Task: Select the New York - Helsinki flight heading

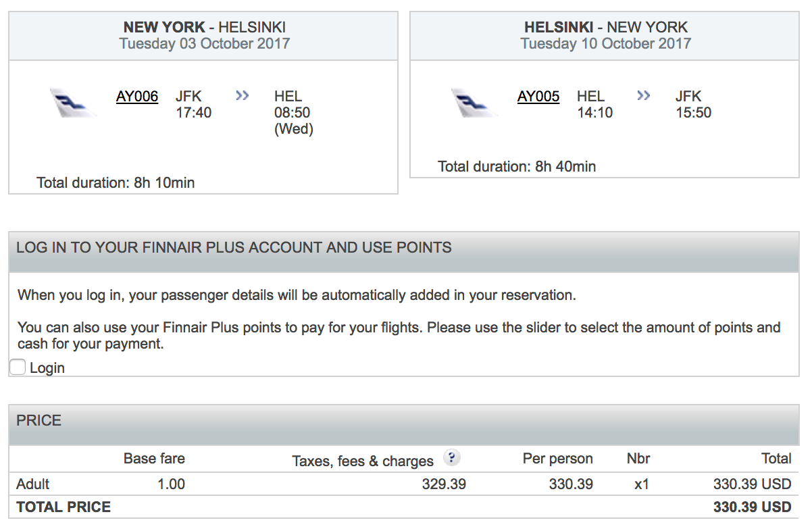Action: [204, 28]
